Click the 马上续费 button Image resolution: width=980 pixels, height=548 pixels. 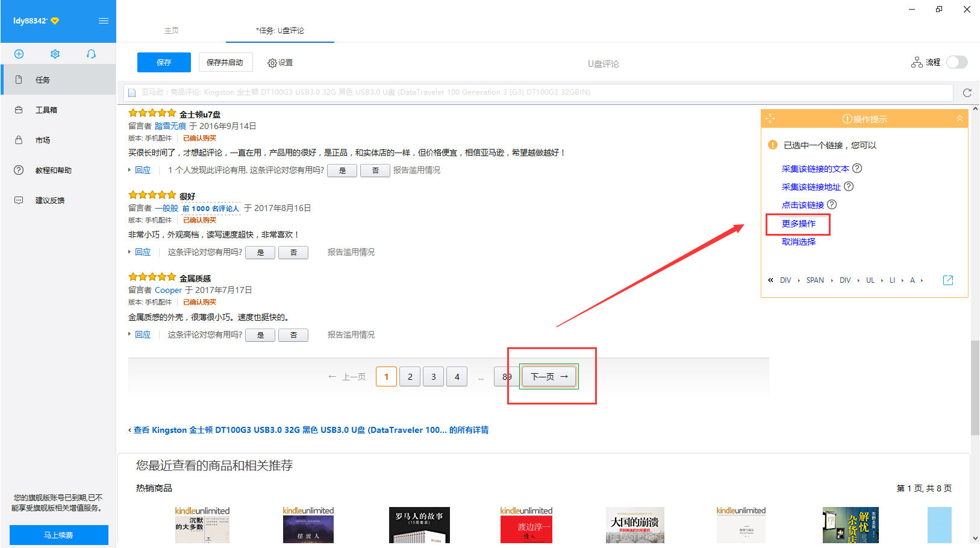[x=59, y=535]
